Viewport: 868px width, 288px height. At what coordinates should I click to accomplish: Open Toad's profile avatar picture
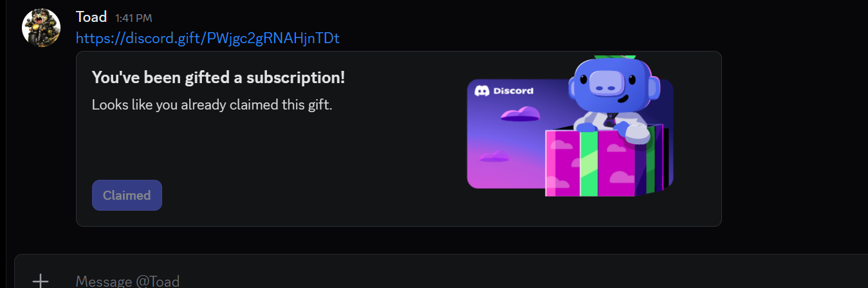tap(41, 28)
